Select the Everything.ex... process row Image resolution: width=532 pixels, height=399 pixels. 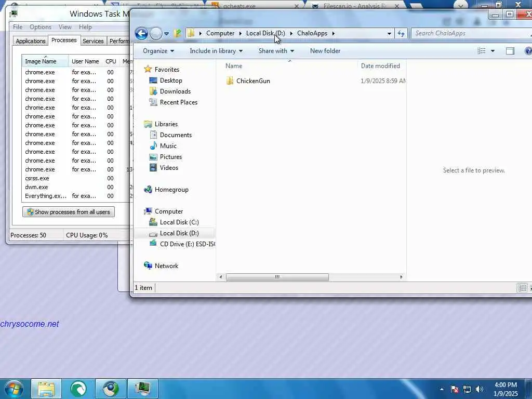76,196
